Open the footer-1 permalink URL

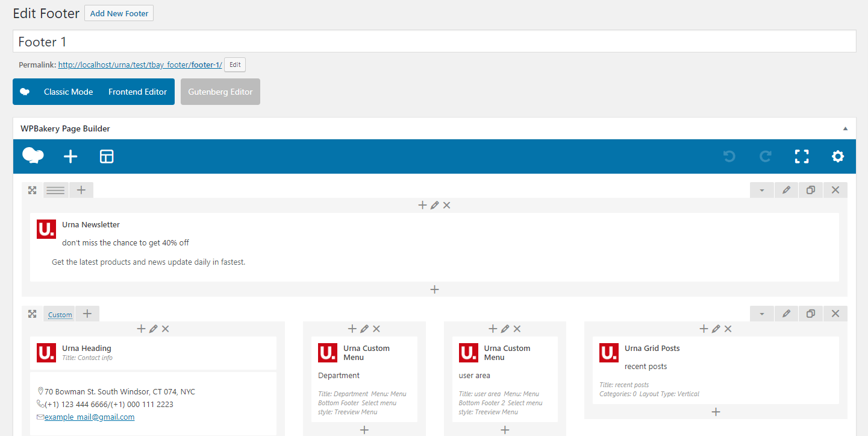tap(140, 65)
